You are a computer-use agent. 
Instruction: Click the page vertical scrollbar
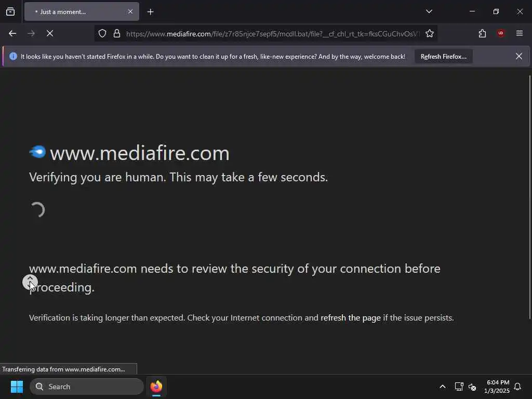529,197
